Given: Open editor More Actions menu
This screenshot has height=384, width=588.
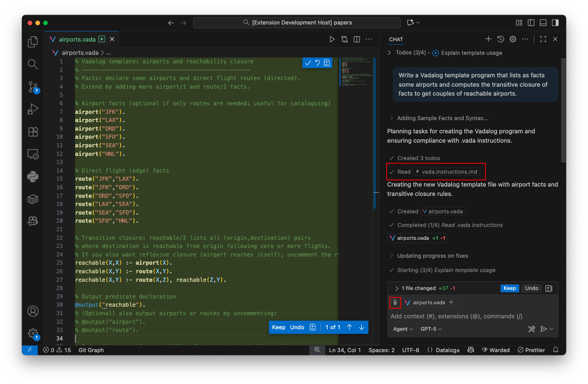Looking at the screenshot, I should point(369,39).
